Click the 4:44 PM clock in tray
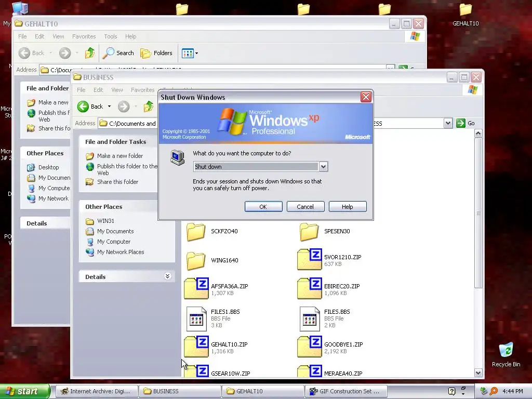The image size is (532, 399). pyautogui.click(x=512, y=391)
